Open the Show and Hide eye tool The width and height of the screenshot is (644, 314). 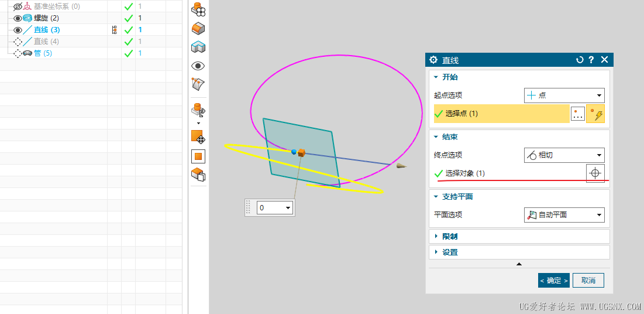(x=198, y=66)
